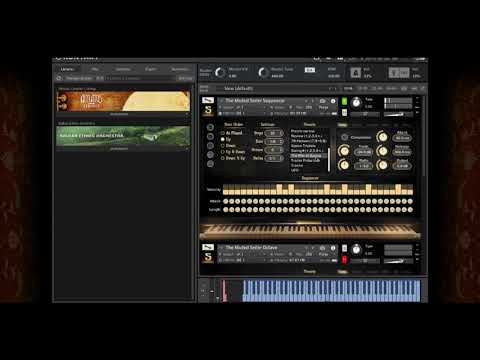The image size is (480, 360).
Task: Remove the Muted Setar Sequencer instrument with X
Action: 417,99
